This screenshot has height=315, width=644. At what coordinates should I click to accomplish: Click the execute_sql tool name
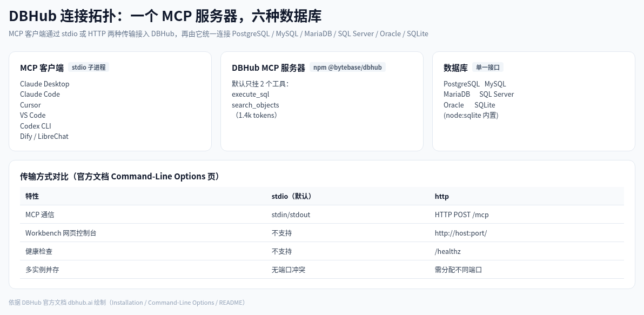251,94
